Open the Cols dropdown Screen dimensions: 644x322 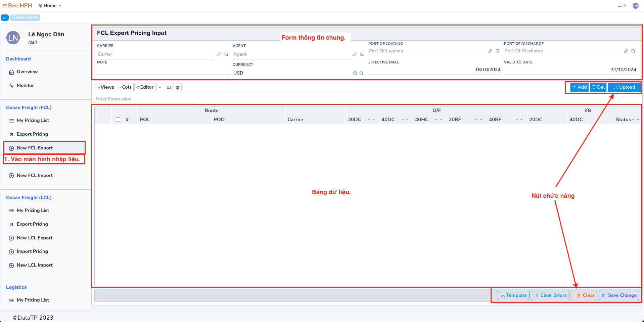[125, 87]
